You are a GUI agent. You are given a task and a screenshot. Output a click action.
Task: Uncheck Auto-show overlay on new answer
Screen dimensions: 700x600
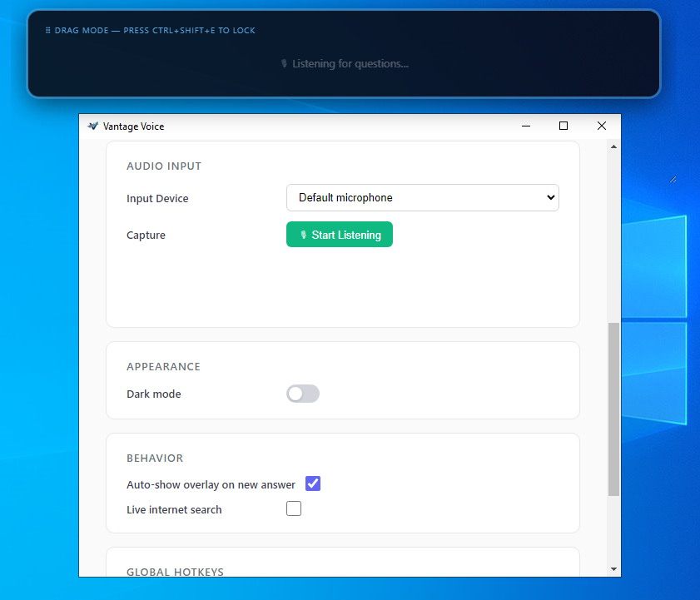[313, 483]
